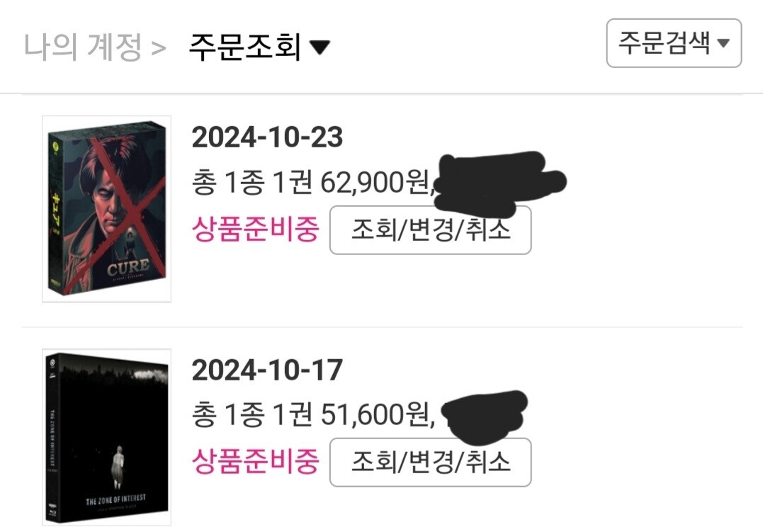Click the blacked-out text beside 62,900원

(499, 183)
